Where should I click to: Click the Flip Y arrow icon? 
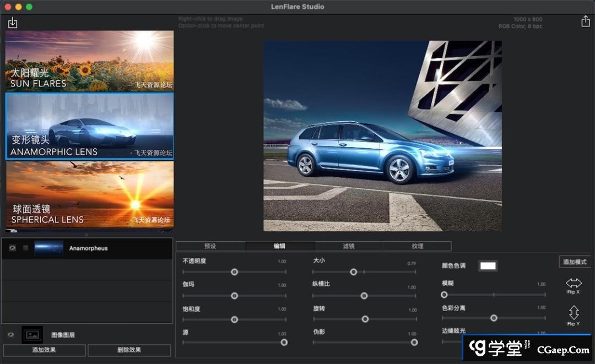(574, 313)
